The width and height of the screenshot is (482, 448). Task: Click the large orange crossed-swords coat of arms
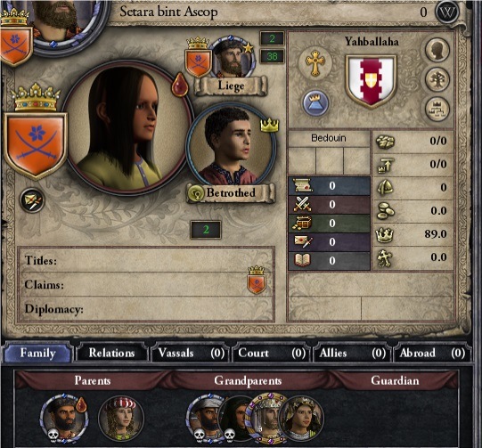click(36, 144)
